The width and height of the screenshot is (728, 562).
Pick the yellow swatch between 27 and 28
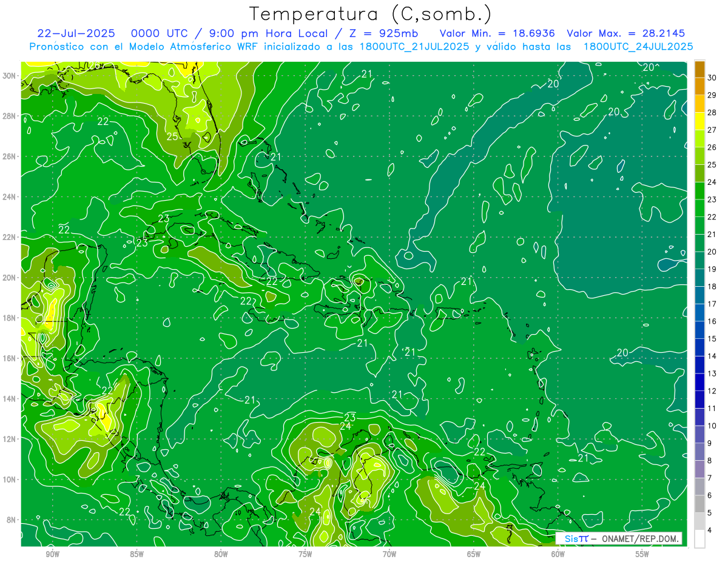tap(699, 121)
